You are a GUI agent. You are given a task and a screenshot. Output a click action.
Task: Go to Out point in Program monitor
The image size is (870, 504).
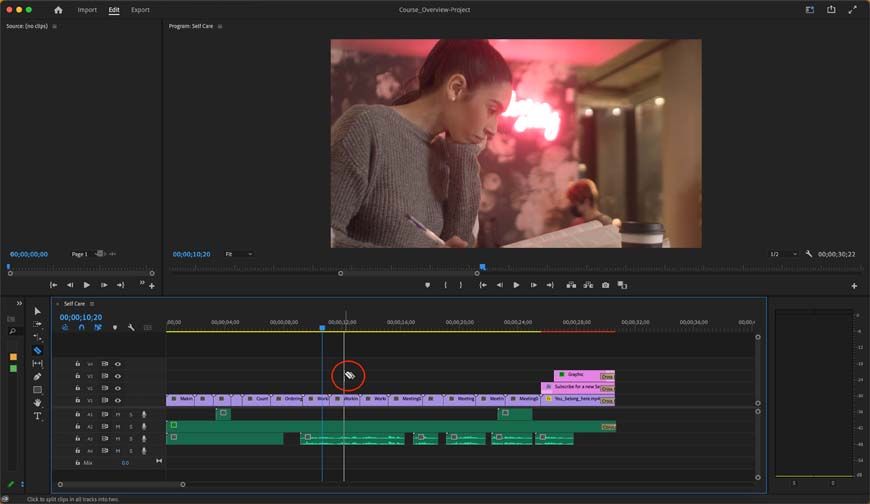pyautogui.click(x=550, y=285)
